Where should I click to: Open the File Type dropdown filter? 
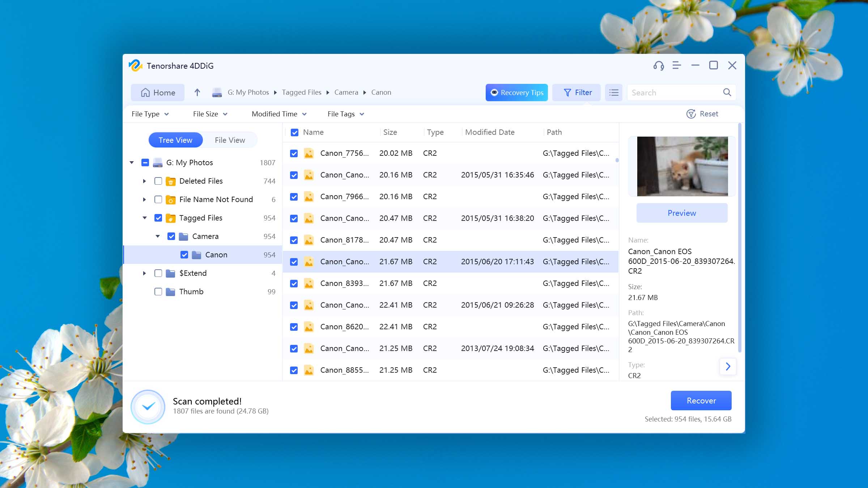(150, 114)
